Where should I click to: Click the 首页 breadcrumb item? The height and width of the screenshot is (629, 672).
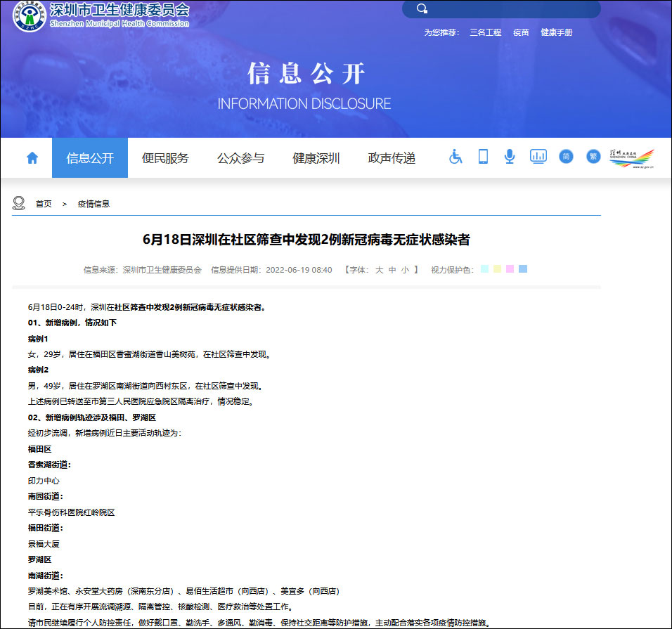point(42,203)
